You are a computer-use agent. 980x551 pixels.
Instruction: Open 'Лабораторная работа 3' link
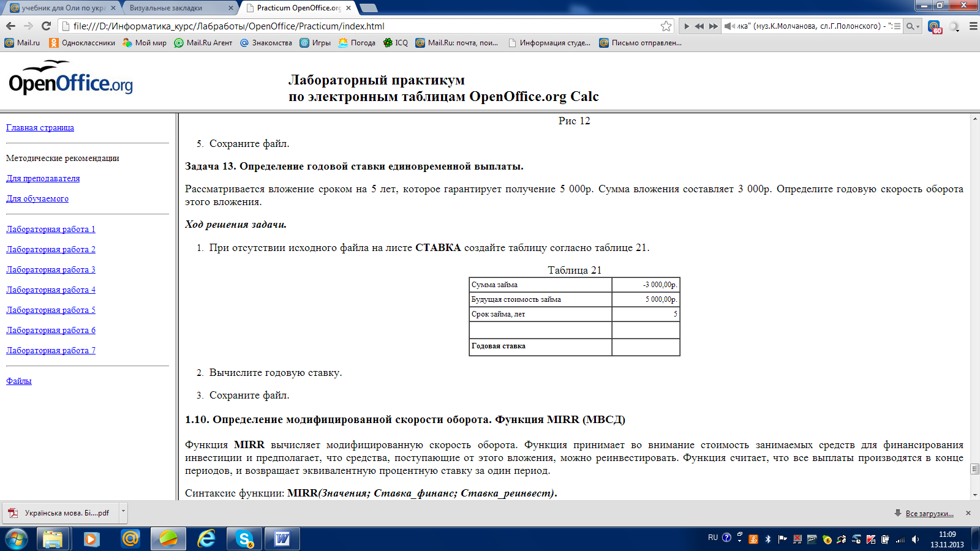tap(51, 269)
